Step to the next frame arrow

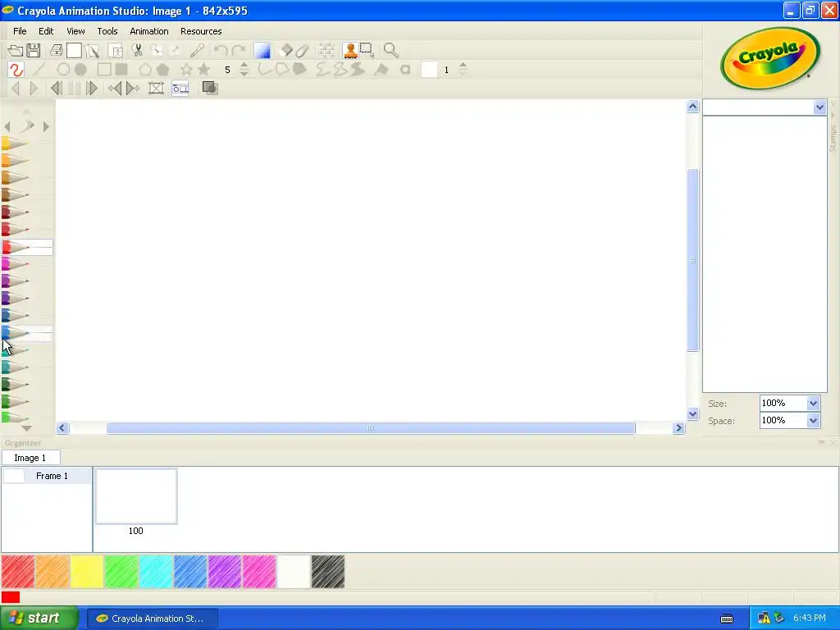point(34,88)
